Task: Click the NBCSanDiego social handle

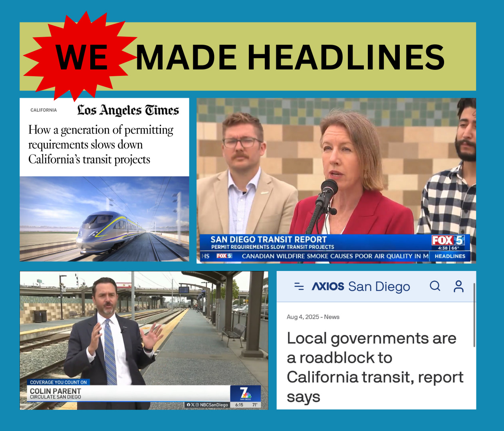Action: (214, 405)
